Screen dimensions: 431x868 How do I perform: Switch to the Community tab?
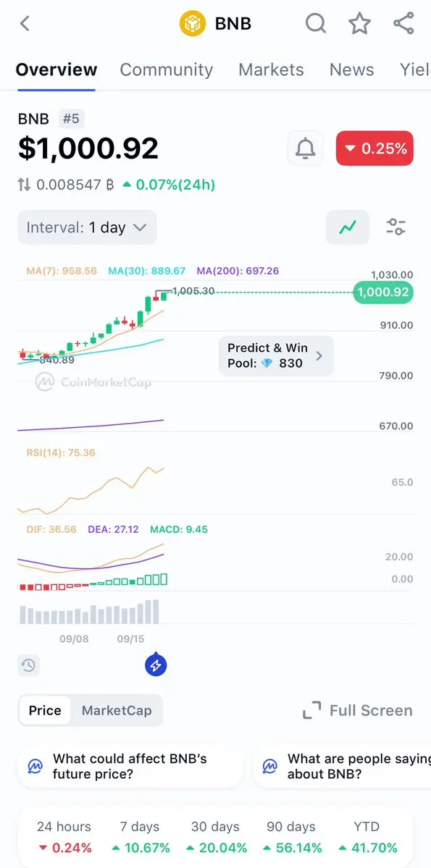click(x=166, y=69)
